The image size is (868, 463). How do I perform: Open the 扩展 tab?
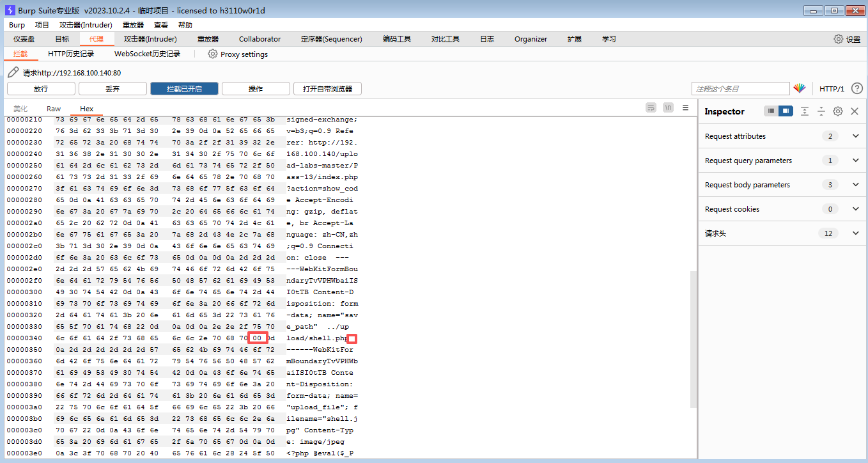coord(575,39)
